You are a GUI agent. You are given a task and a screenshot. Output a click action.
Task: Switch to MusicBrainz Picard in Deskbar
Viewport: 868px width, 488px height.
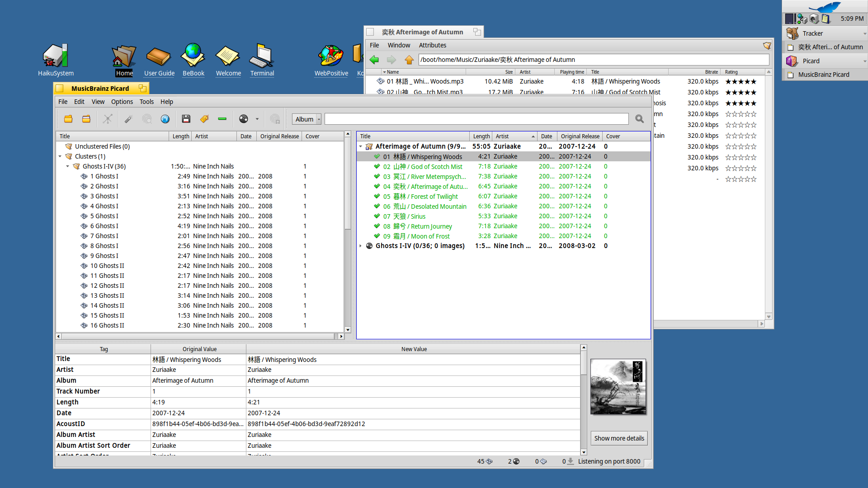click(x=825, y=75)
